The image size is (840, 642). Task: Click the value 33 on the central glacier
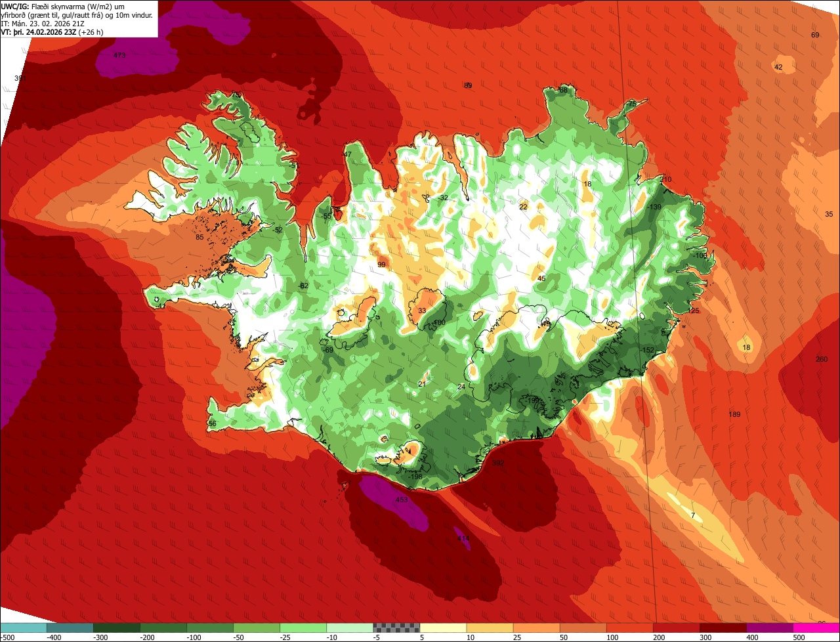(422, 310)
